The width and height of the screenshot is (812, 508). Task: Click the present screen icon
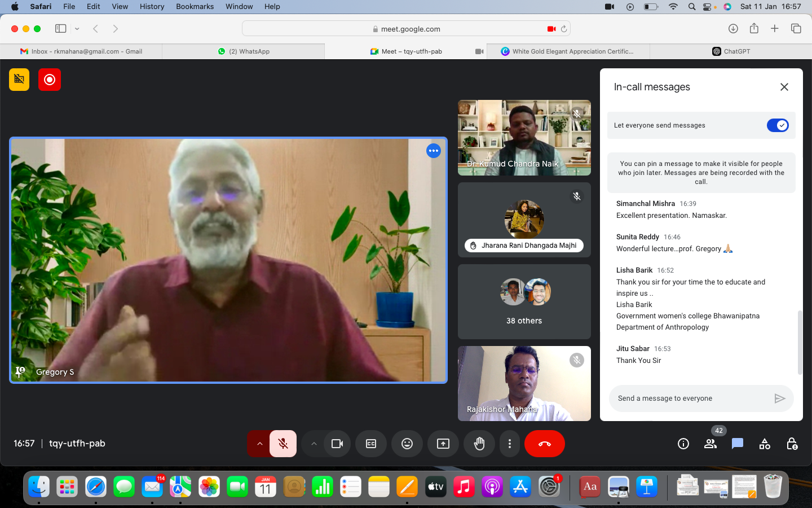coord(443,444)
